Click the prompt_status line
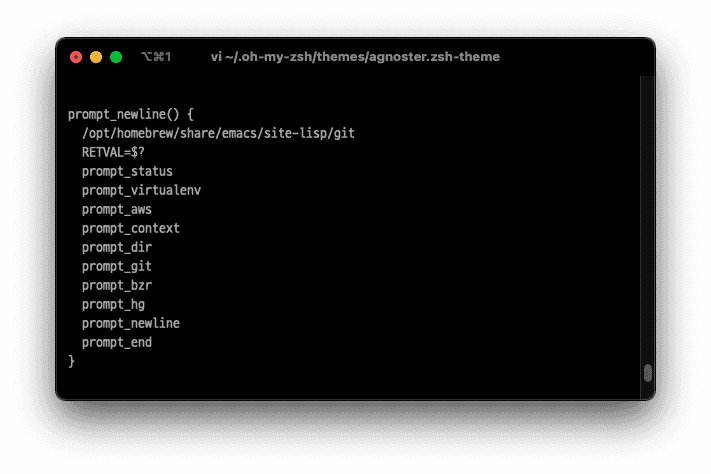Viewport: 711px width, 474px height. click(127, 171)
